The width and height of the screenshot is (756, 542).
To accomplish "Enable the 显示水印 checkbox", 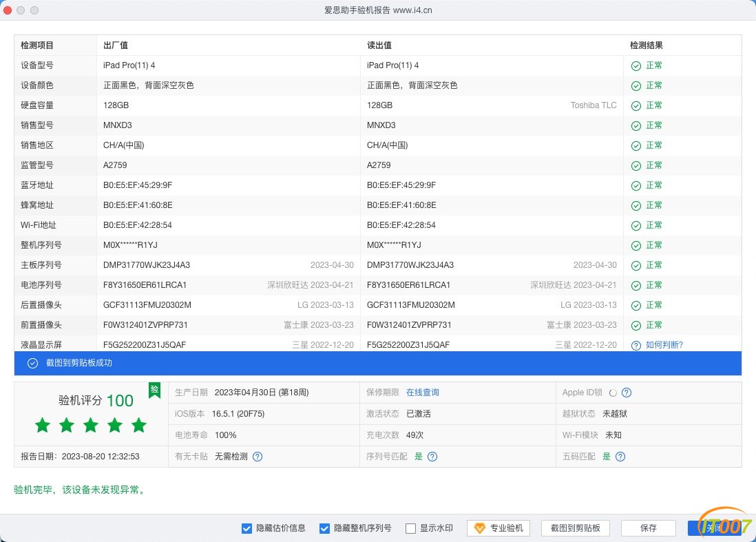I will [410, 528].
